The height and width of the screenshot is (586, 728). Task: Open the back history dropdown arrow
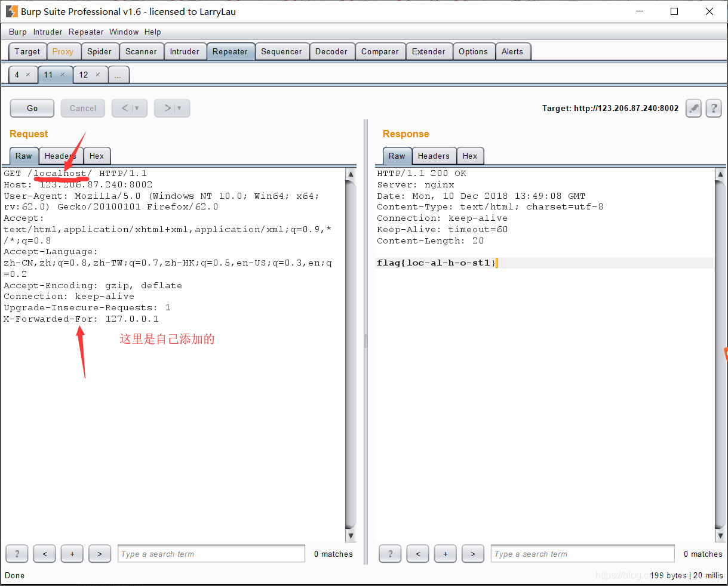click(137, 108)
